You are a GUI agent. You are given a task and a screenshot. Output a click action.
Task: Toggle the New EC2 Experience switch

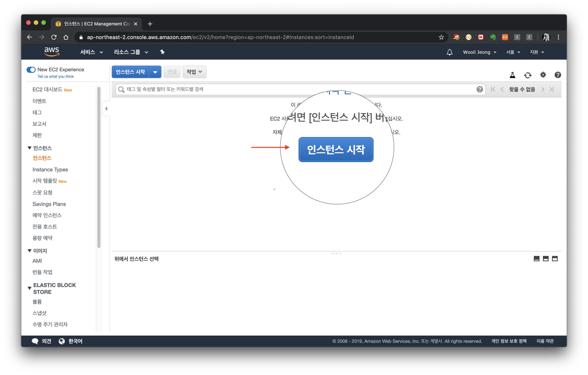click(30, 70)
